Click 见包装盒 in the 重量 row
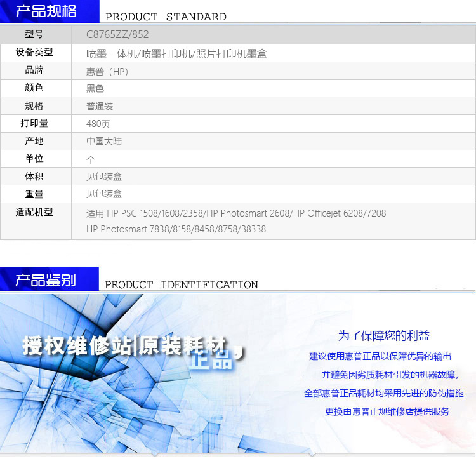Viewport: 476px width, 461px height. pyautogui.click(x=104, y=194)
